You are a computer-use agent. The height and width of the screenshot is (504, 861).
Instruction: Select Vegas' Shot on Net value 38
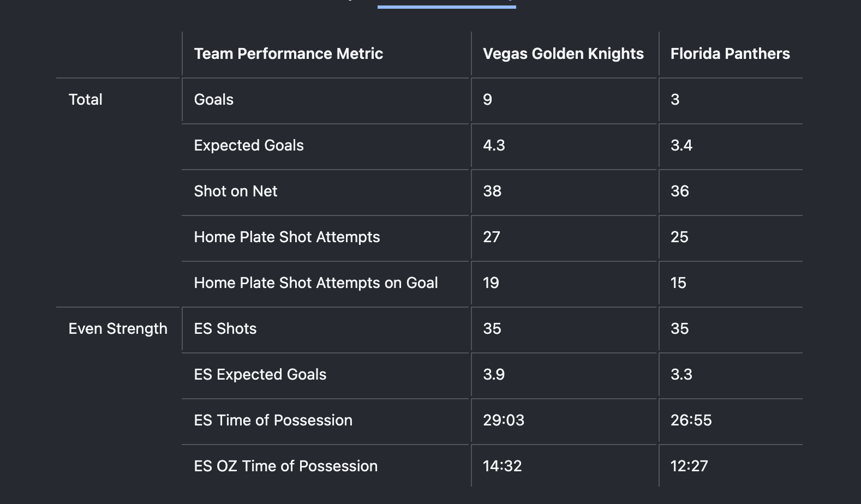(x=492, y=191)
